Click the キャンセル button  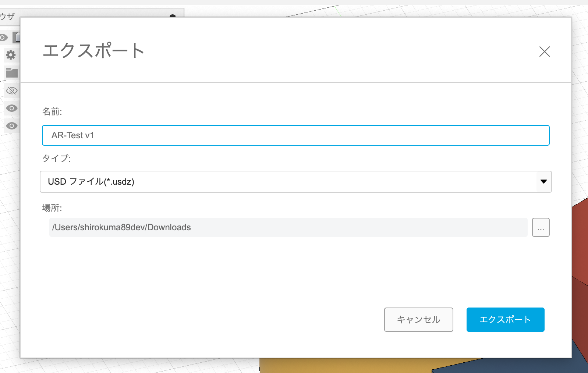coord(418,320)
